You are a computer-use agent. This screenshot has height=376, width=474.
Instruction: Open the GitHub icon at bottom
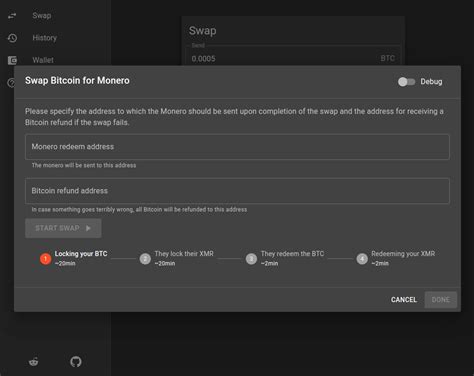(76, 361)
